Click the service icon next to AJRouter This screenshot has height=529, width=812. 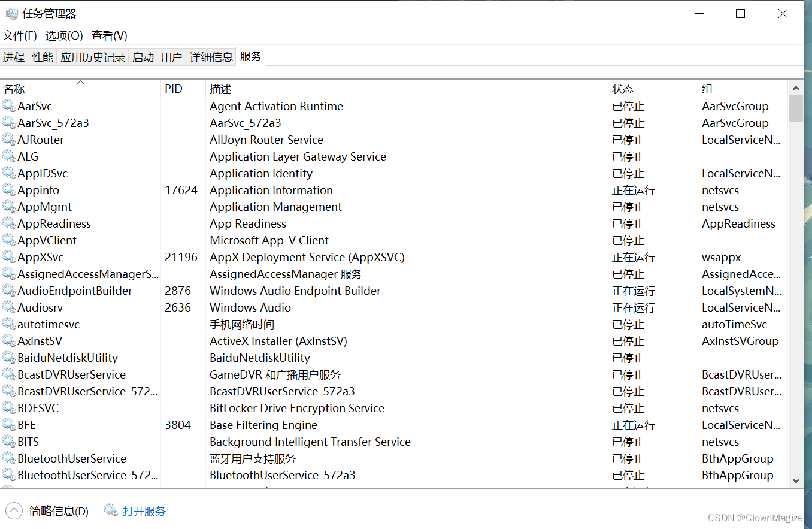8,140
